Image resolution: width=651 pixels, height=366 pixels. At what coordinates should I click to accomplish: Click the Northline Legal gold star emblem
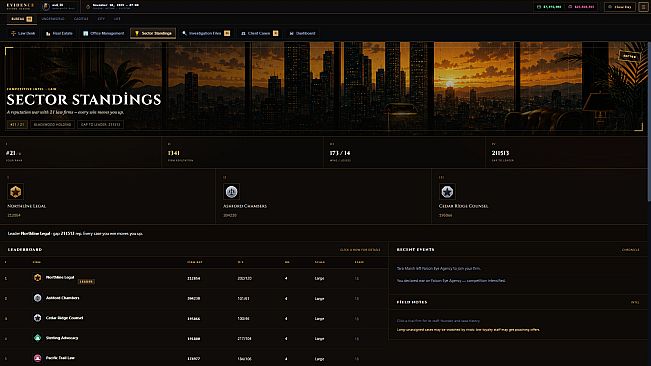coord(15,192)
